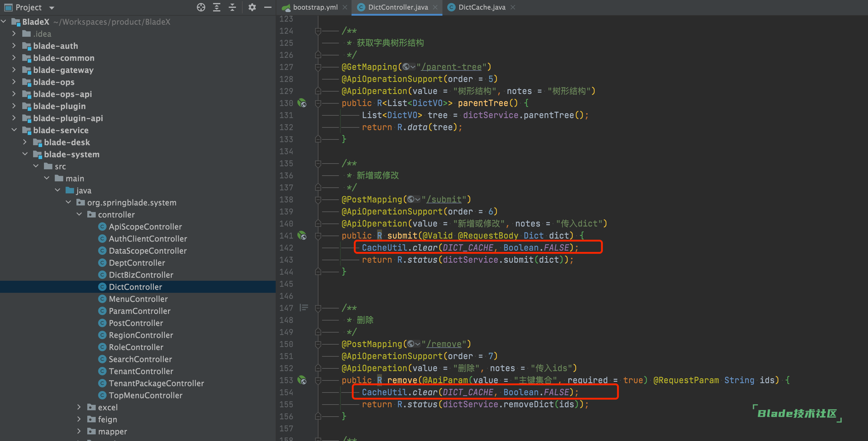Image resolution: width=868 pixels, height=441 pixels.
Task: Open RegionController class
Action: [x=141, y=335]
